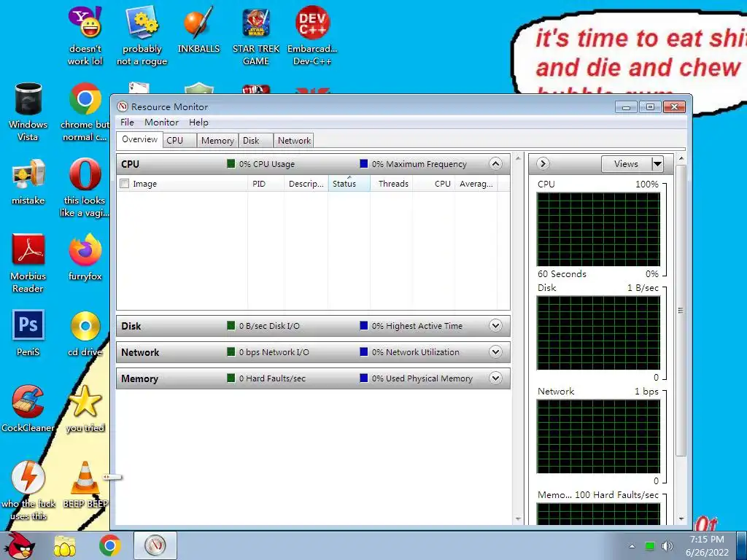Image resolution: width=747 pixels, height=560 pixels.
Task: Select the Overview tab
Action: coord(139,139)
